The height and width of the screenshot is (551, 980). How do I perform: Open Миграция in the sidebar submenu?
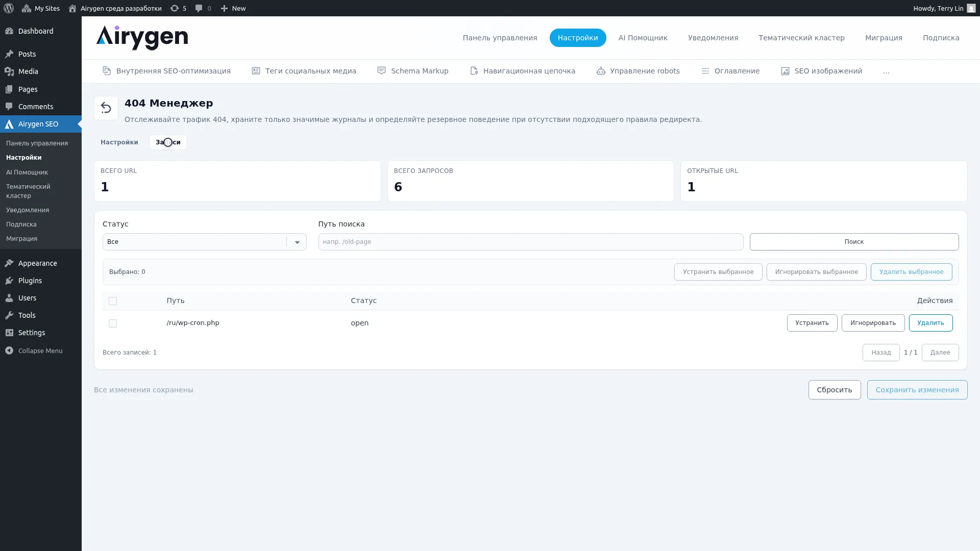coord(21,239)
